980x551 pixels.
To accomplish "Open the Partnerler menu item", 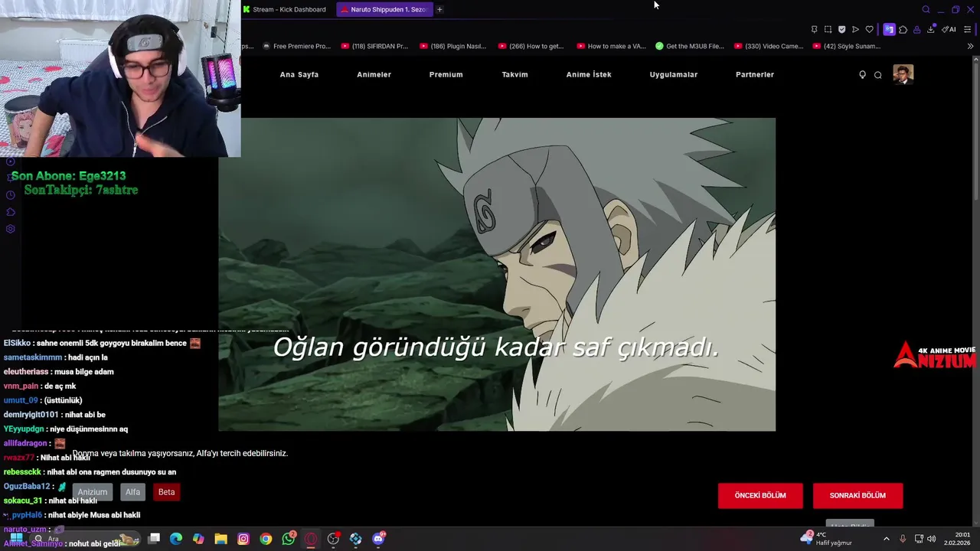I will pyautogui.click(x=755, y=74).
